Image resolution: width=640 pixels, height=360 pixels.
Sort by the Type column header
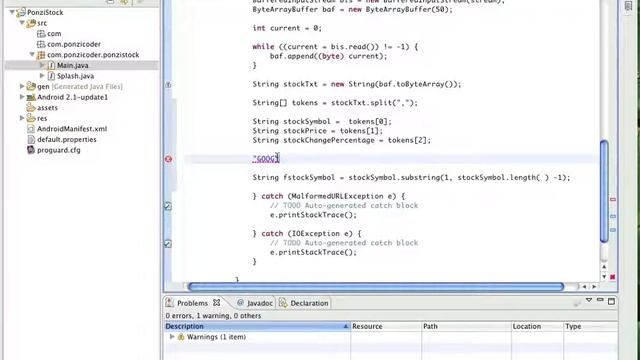coord(590,326)
